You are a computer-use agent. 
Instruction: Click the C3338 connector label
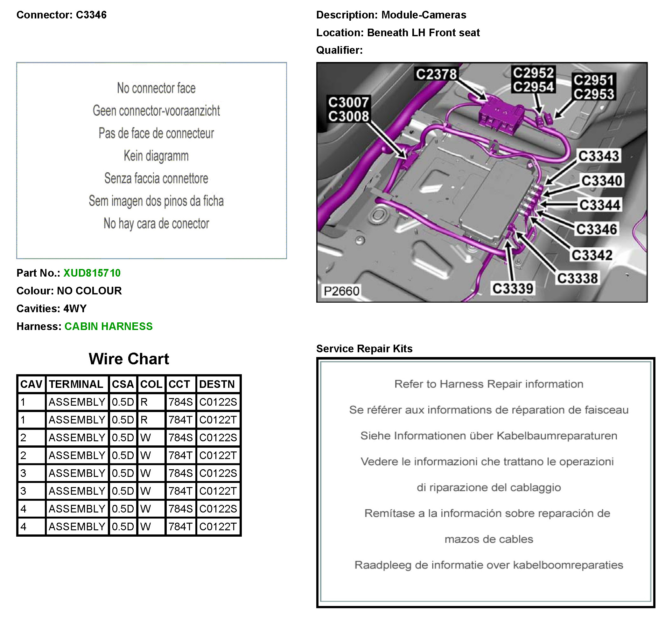pyautogui.click(x=577, y=279)
